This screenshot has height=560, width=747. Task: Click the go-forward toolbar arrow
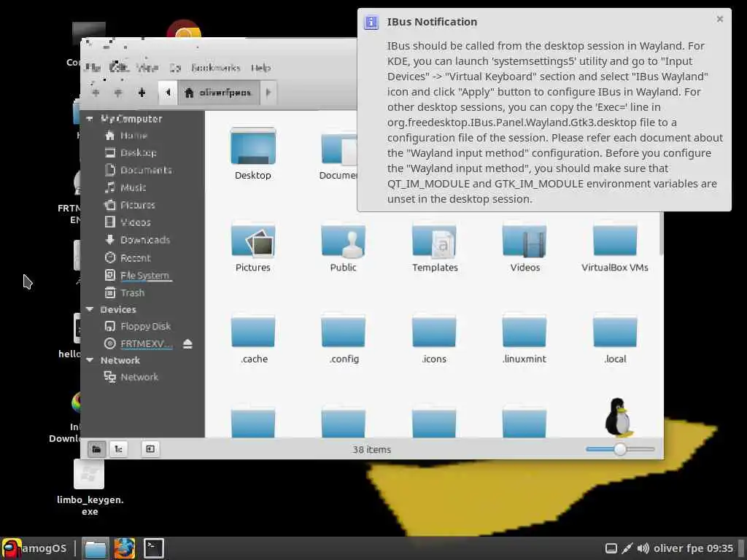click(x=118, y=93)
